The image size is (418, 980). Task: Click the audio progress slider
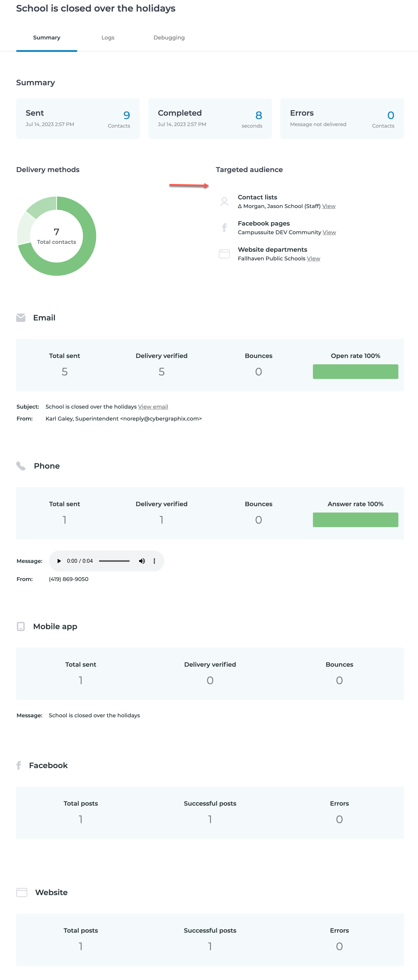[114, 561]
